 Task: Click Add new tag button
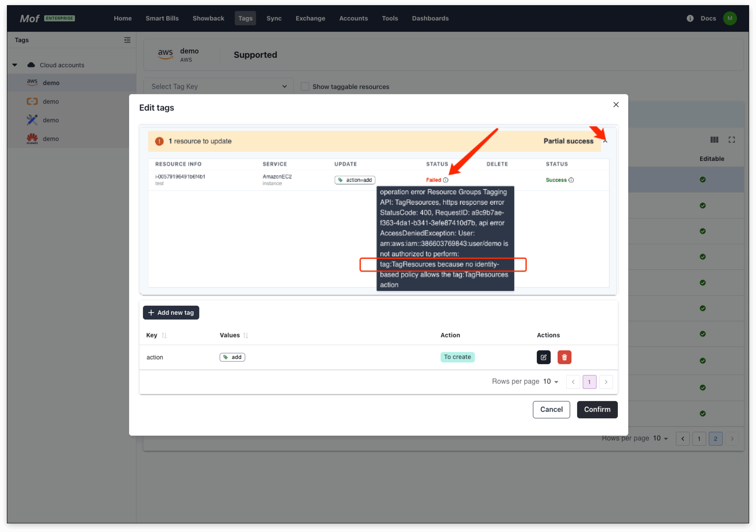(171, 312)
